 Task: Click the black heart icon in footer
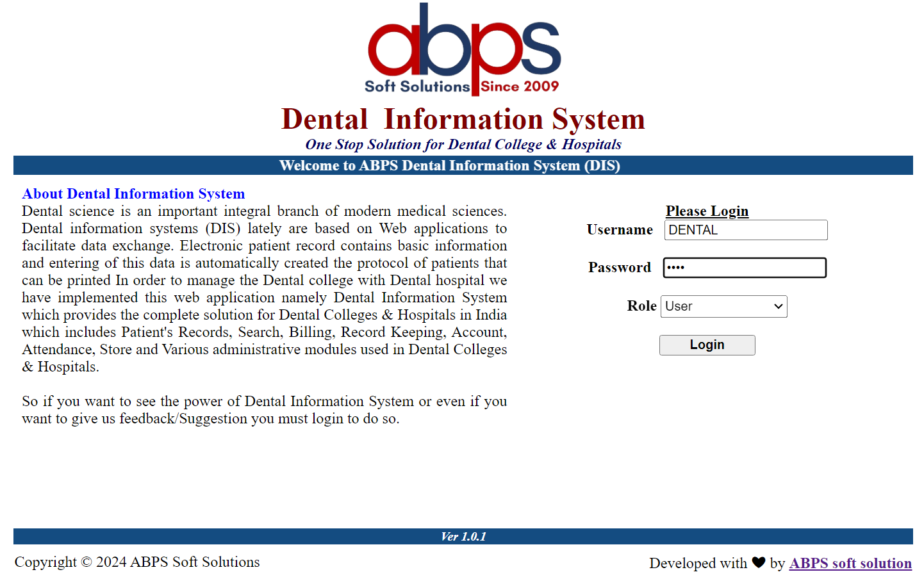coord(759,563)
